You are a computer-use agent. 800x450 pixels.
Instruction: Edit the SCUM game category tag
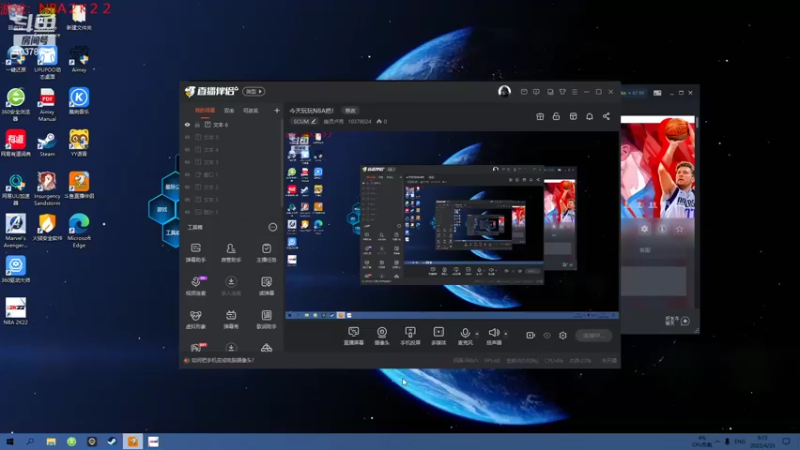[305, 121]
